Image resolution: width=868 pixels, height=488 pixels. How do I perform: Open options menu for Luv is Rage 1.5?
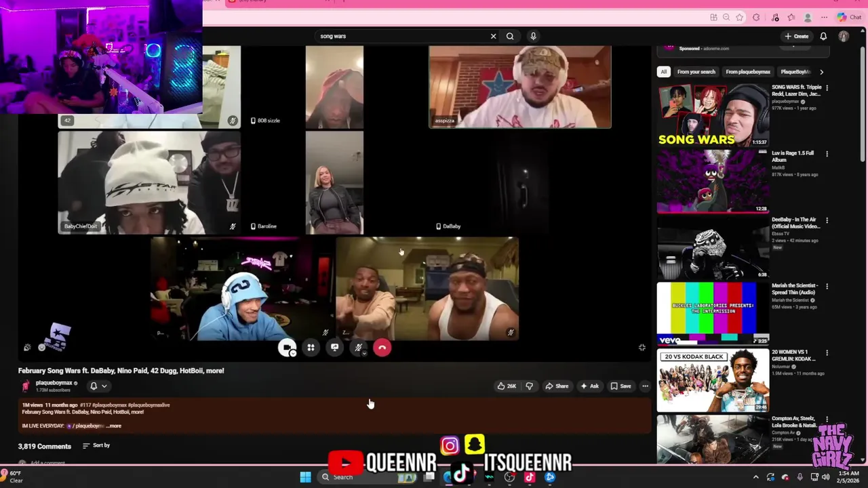(x=827, y=154)
